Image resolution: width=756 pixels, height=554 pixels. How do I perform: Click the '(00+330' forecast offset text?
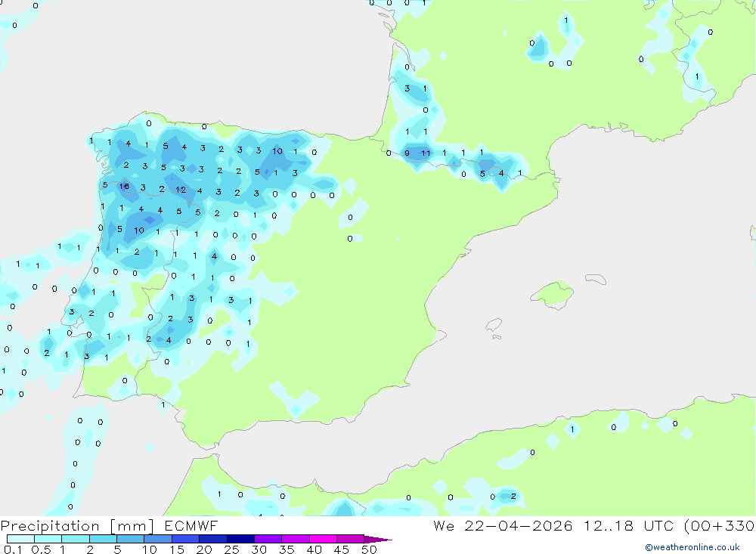[719, 525]
